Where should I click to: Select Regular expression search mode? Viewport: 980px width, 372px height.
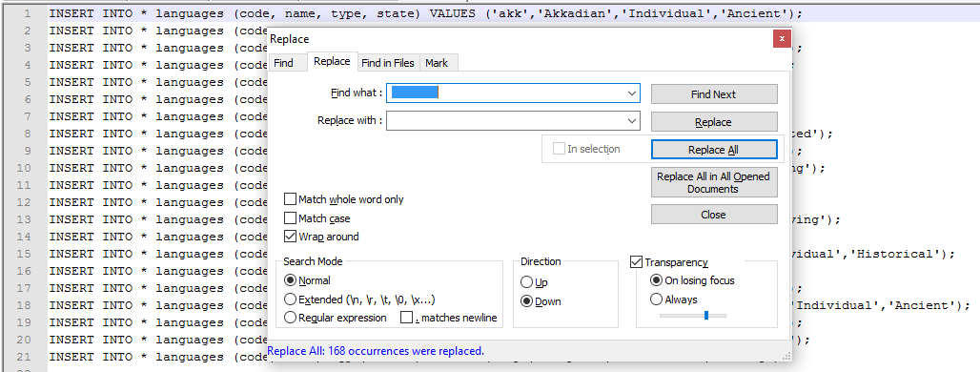coord(290,318)
